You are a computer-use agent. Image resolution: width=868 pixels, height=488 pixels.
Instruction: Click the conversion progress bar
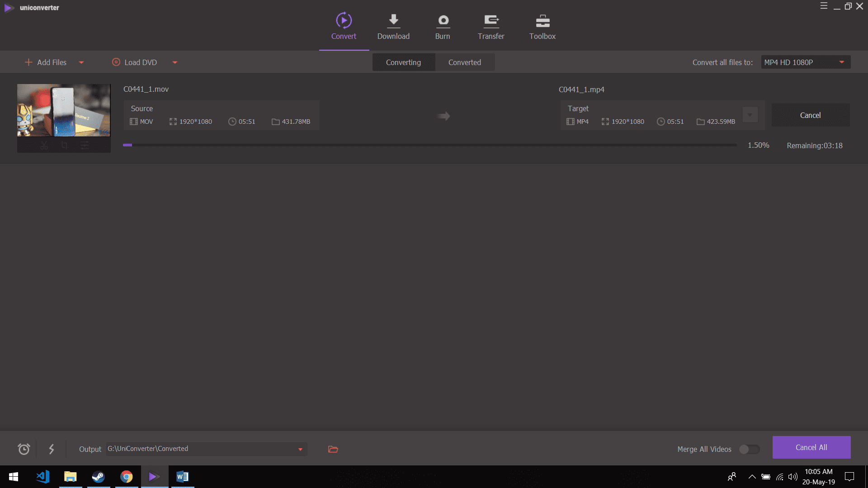[429, 145]
